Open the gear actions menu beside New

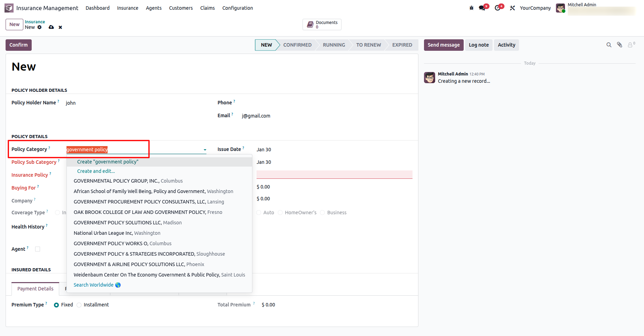(39, 27)
